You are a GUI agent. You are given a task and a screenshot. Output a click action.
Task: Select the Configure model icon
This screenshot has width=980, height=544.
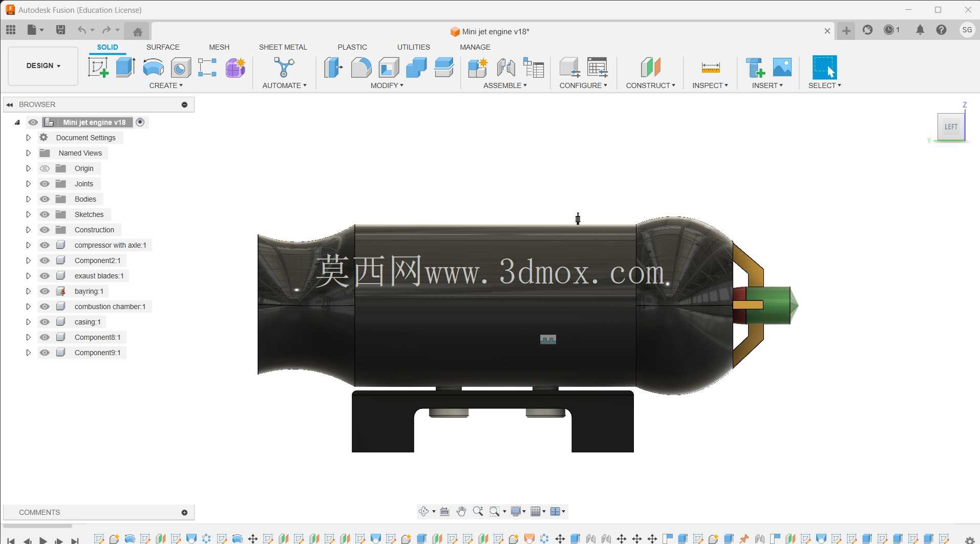(x=569, y=68)
